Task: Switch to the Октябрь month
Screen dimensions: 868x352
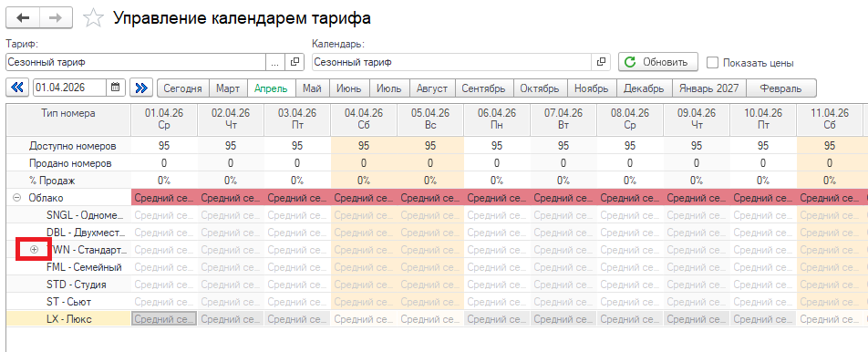Action: coord(541,88)
